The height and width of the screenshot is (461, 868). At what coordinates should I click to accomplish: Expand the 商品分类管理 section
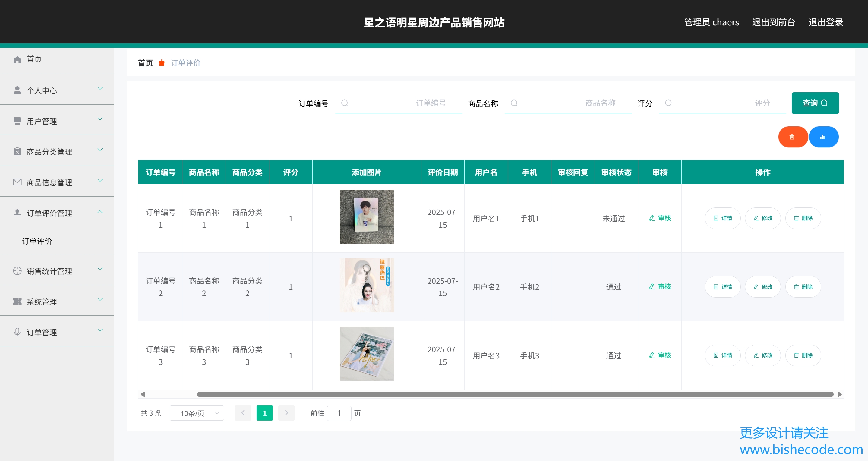(x=57, y=151)
